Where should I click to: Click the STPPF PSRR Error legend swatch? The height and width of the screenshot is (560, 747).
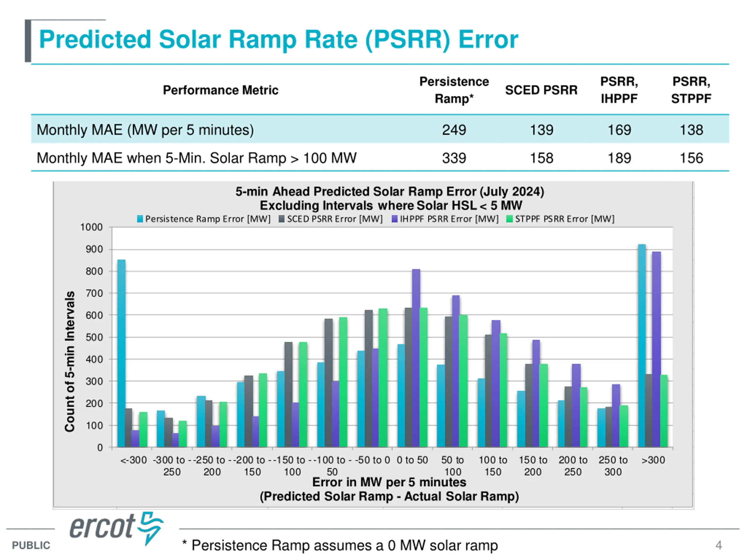(509, 219)
